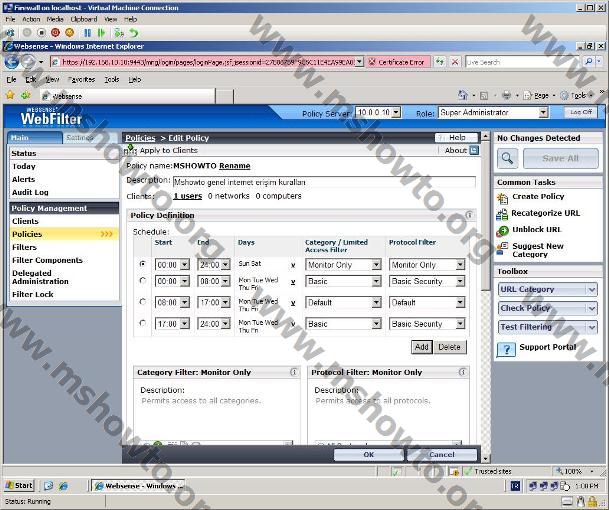Click the Windows Start button

coord(19,485)
